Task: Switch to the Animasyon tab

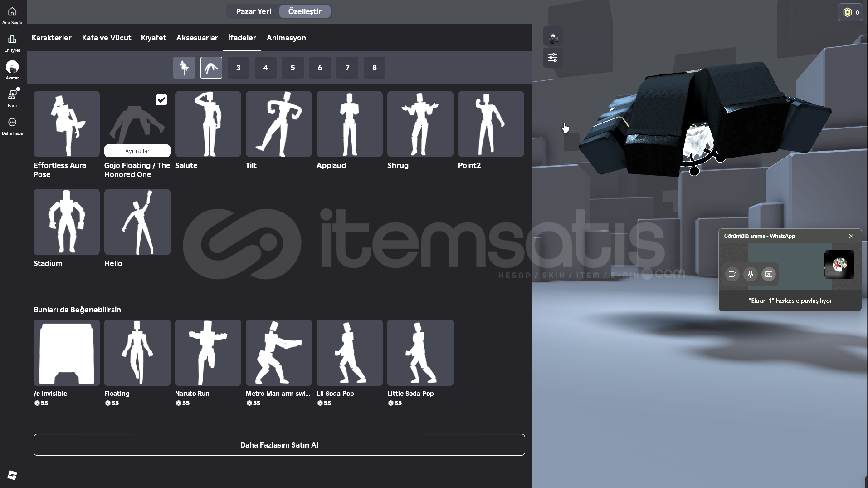Action: [x=286, y=38]
